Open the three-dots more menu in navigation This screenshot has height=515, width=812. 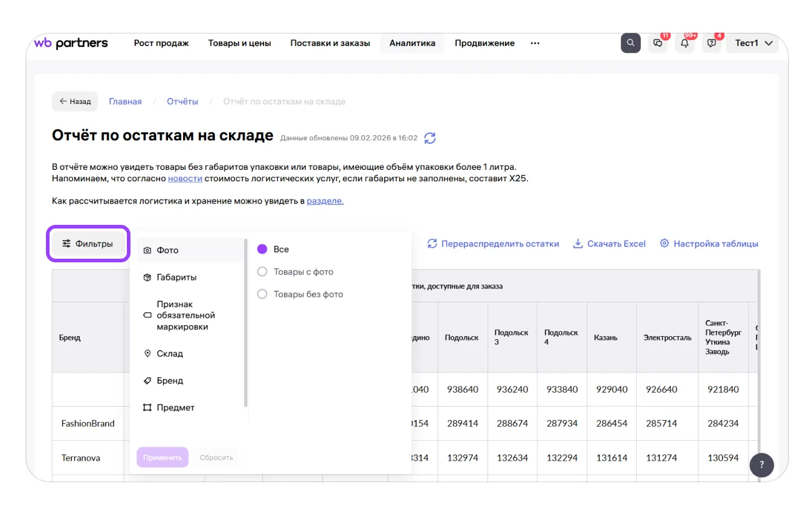535,43
